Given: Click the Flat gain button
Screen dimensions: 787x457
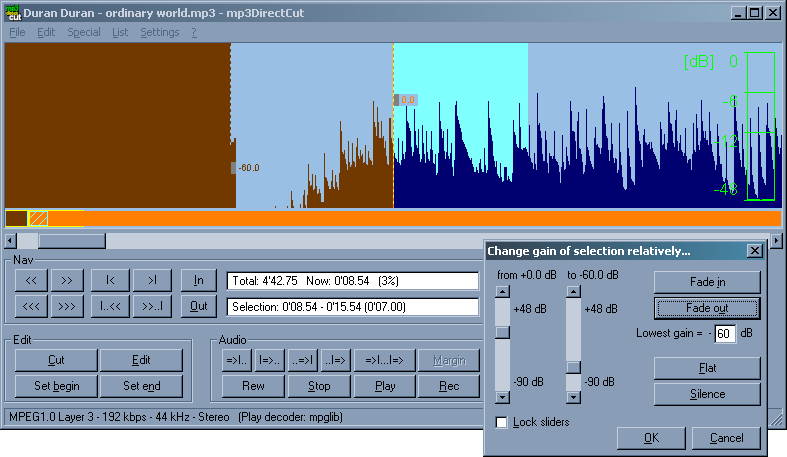Looking at the screenshot, I should 707,368.
